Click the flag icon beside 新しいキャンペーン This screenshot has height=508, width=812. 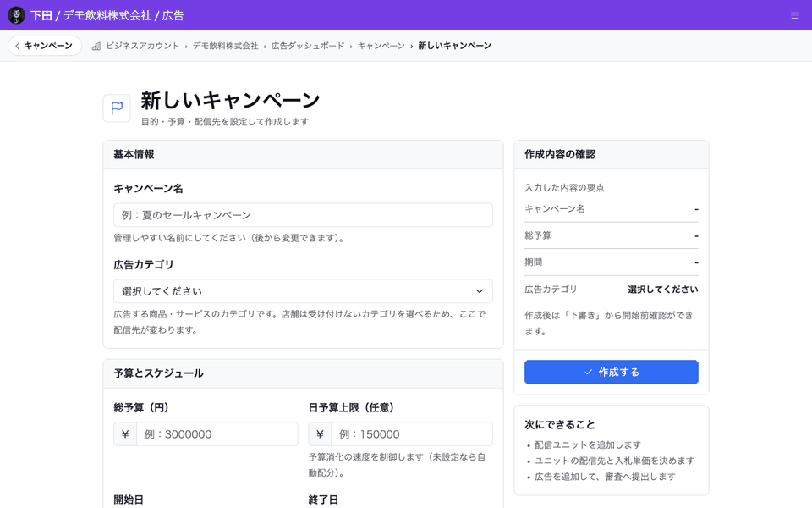117,108
